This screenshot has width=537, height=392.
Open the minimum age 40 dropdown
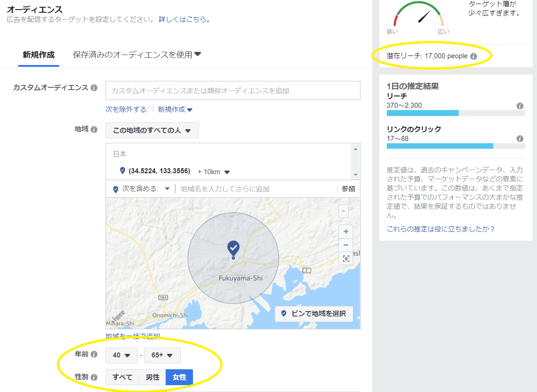[122, 355]
